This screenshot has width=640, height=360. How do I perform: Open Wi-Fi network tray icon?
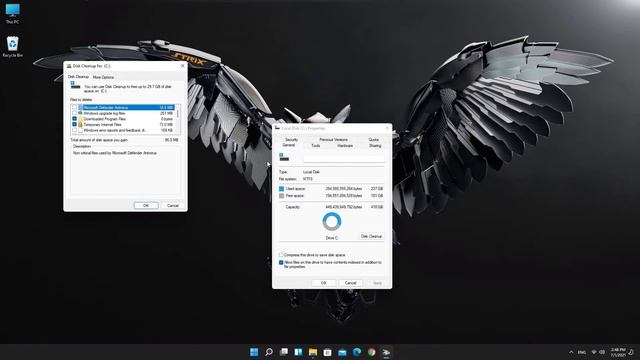pyautogui.click(x=594, y=352)
